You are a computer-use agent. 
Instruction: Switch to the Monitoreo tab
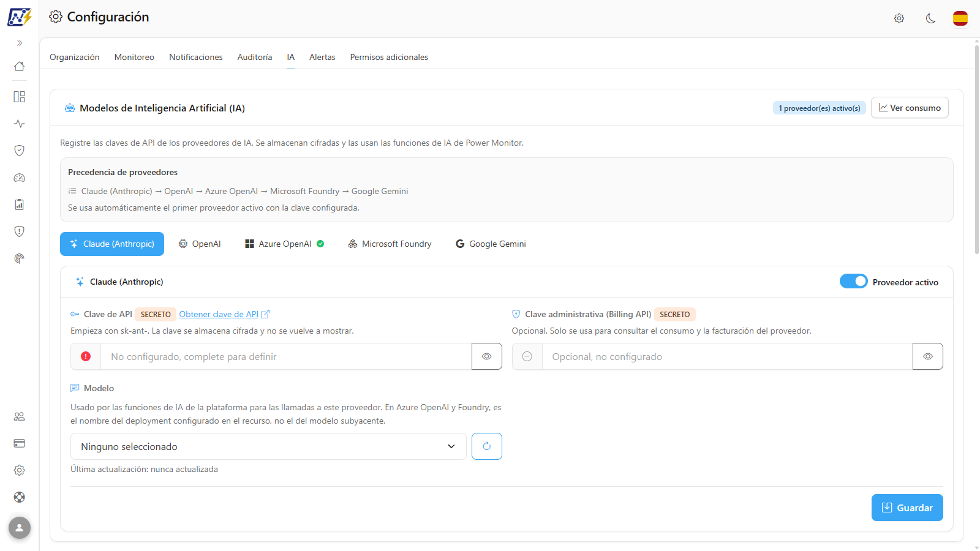point(134,57)
